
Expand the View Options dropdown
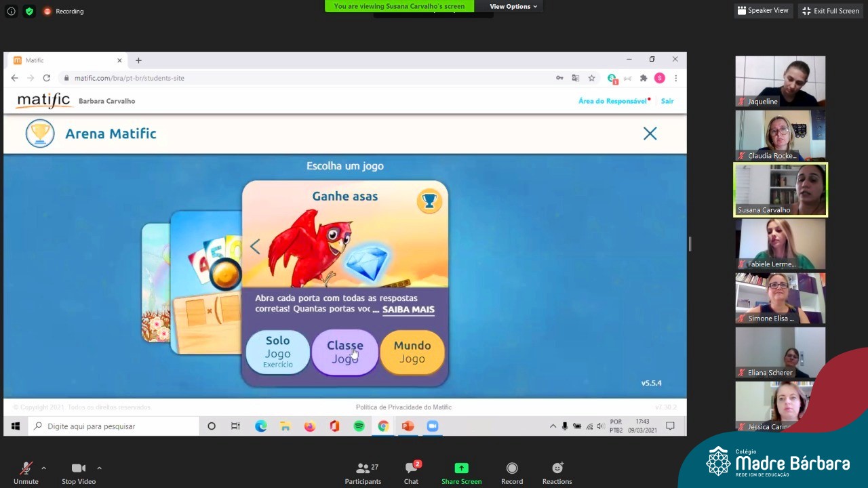coord(513,6)
